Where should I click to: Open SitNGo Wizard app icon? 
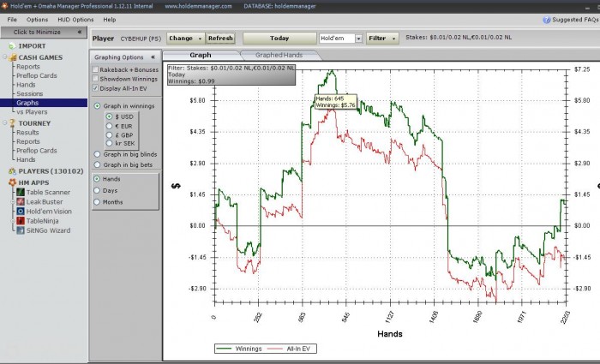(21, 230)
